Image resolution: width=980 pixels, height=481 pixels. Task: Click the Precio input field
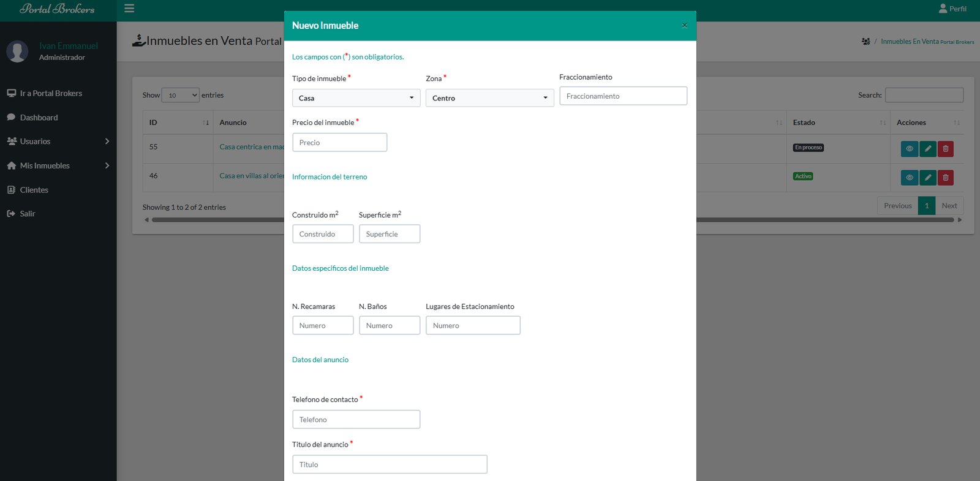pyautogui.click(x=339, y=143)
